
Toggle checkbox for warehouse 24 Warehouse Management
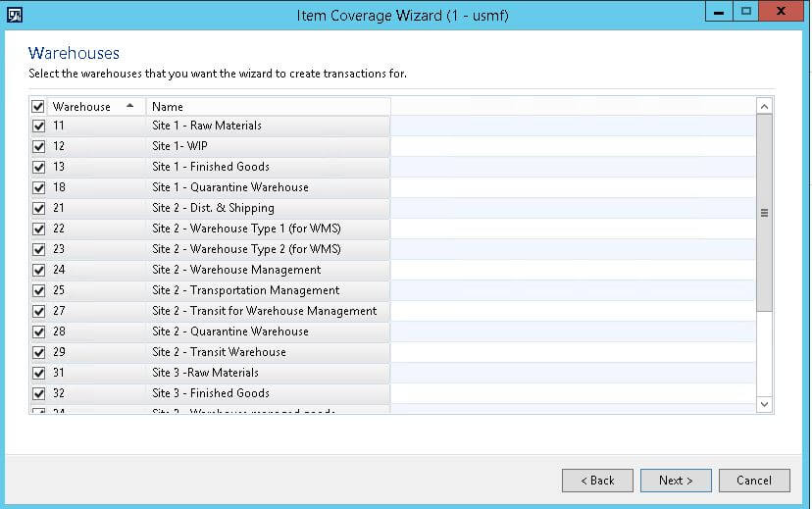pos(38,270)
